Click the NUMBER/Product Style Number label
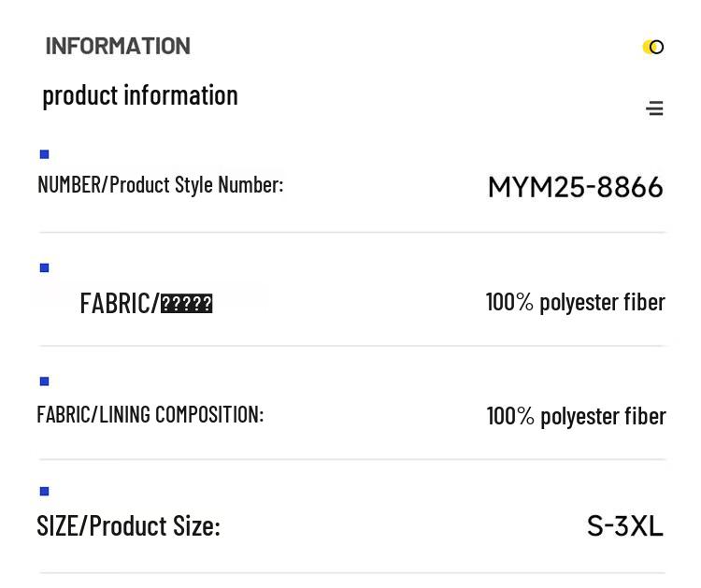Viewport: 701px width, 588px height. coord(160,185)
